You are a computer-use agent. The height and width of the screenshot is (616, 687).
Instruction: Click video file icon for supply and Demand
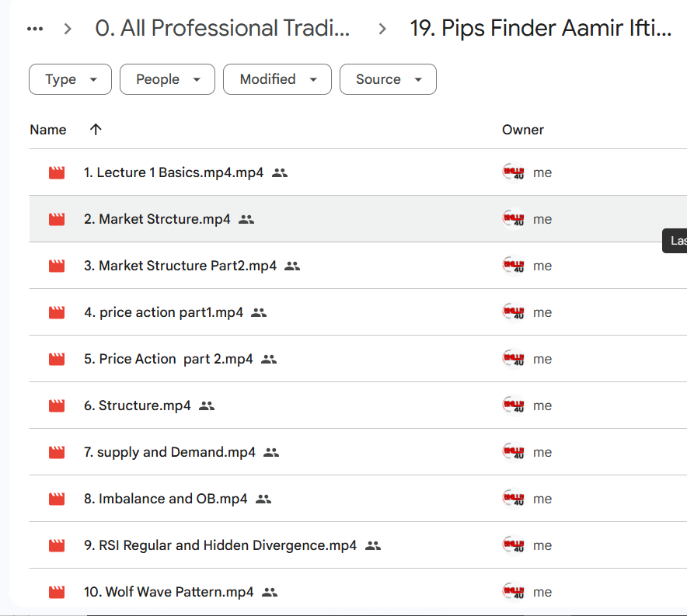point(57,452)
